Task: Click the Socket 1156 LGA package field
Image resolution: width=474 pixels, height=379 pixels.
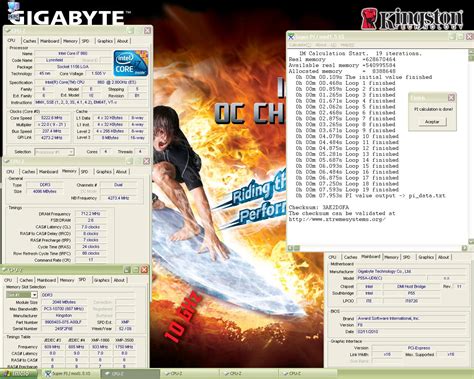Action: pyautogui.click(x=73, y=67)
